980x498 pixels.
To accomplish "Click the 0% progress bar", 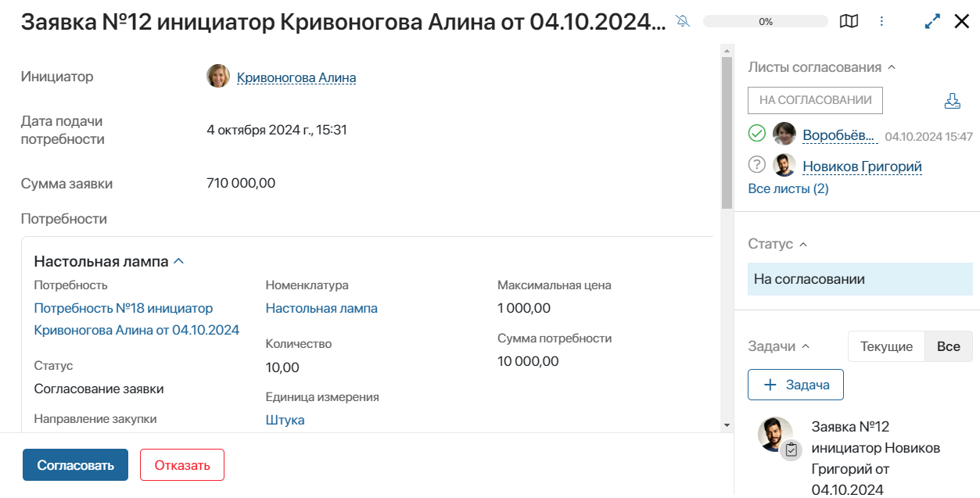I will 765,21.
